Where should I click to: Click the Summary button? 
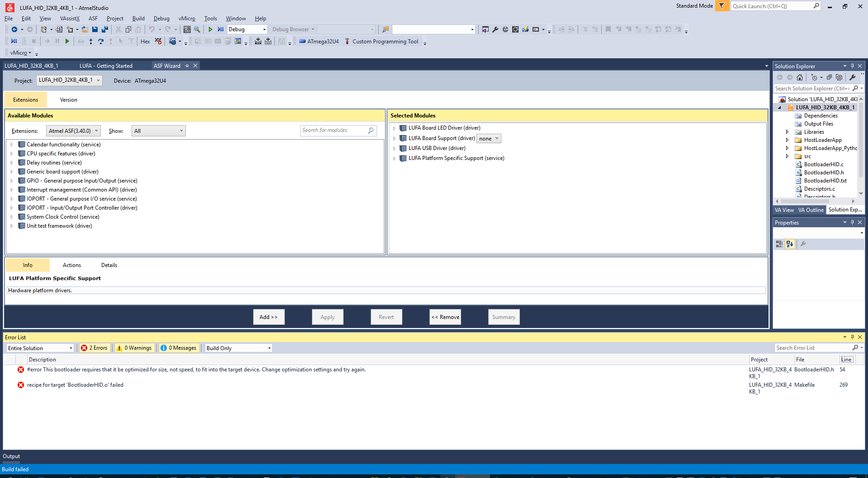504,317
